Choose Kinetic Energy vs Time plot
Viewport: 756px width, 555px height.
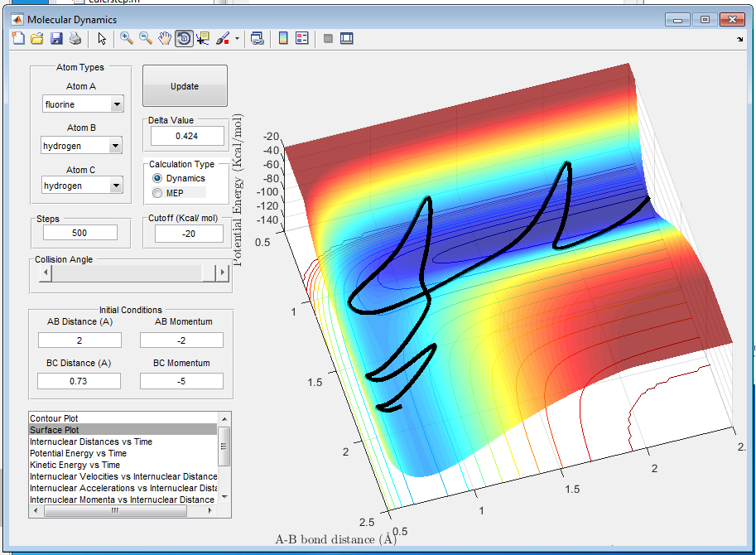[75, 465]
